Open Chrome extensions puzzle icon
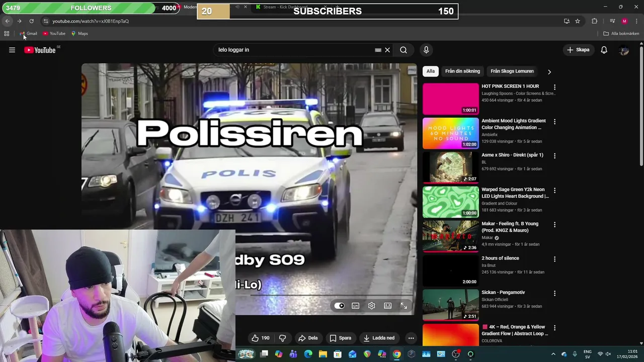 595,21
